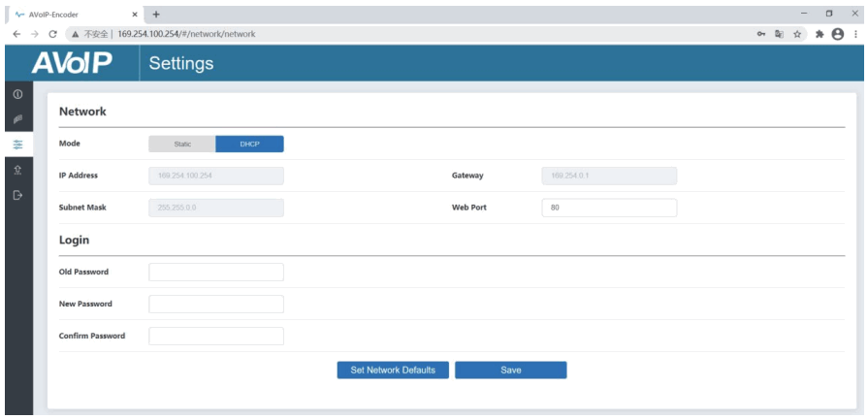Open the browser profile avatar icon

pyautogui.click(x=838, y=34)
